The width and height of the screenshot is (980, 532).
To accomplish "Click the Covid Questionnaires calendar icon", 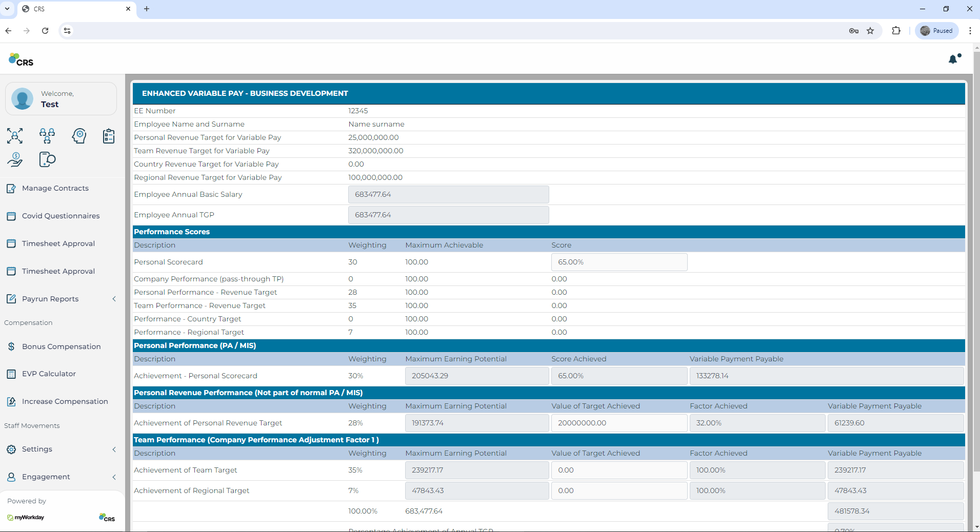I will pyautogui.click(x=11, y=216).
